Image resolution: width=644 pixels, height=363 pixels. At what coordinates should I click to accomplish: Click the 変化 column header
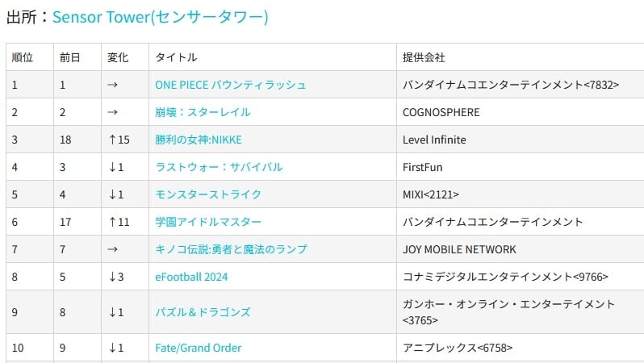coord(118,57)
